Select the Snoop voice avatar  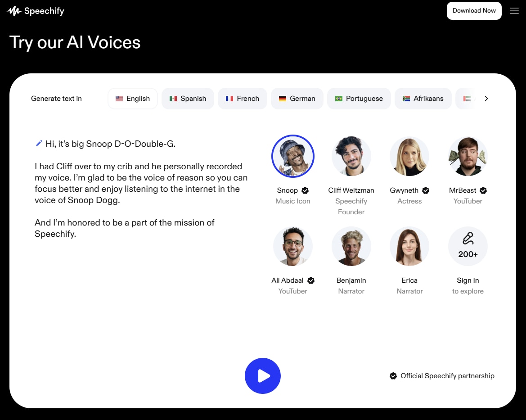coord(293,156)
